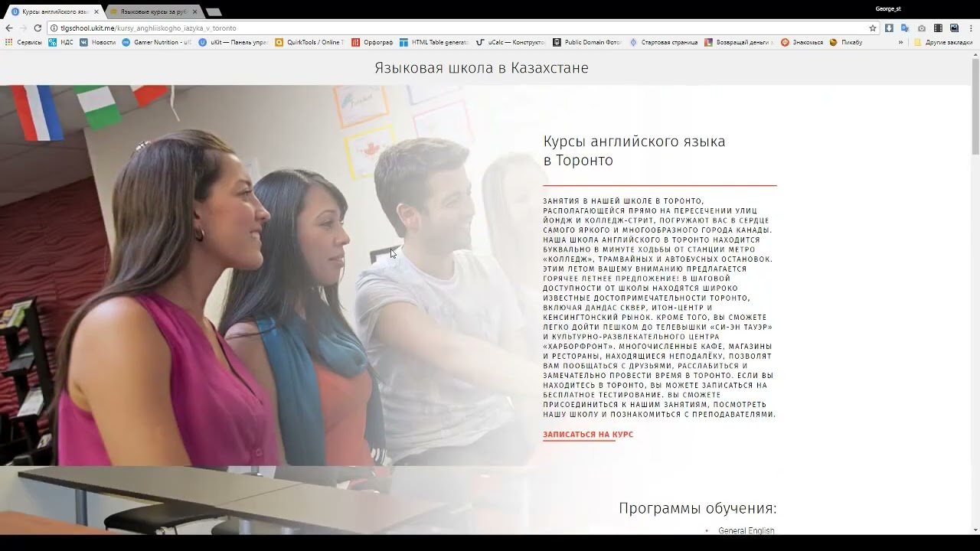Viewport: 980px width, 551px height.
Task: Open the Орфограф bookmark
Action: 372,42
